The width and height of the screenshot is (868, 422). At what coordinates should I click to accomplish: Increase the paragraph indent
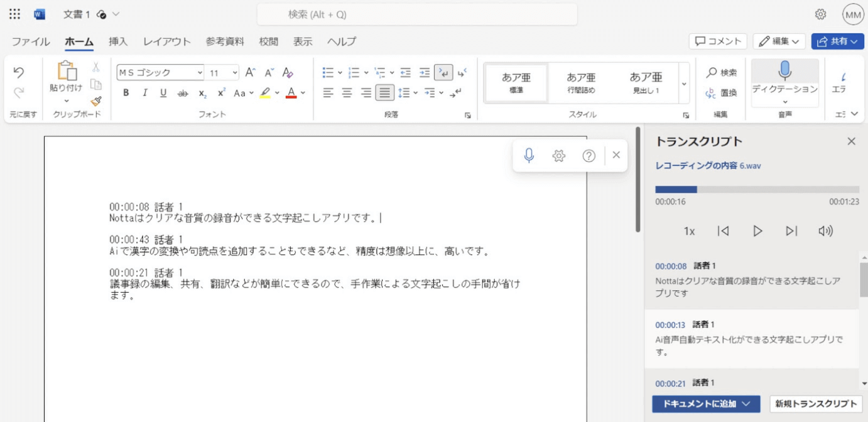tap(425, 72)
